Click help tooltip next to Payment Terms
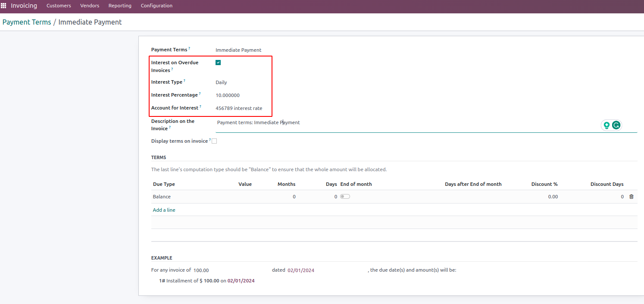This screenshot has width=644, height=304. (x=189, y=48)
